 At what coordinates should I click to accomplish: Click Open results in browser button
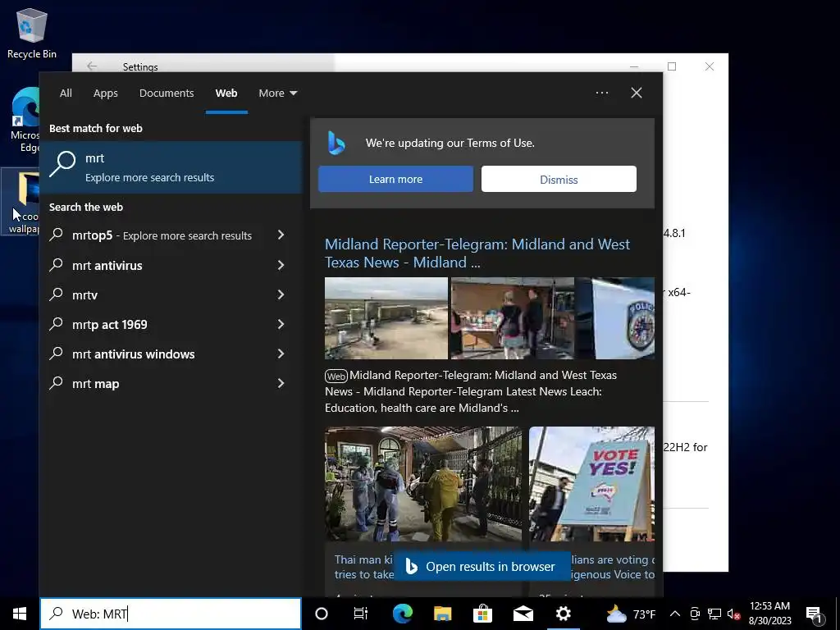(482, 566)
